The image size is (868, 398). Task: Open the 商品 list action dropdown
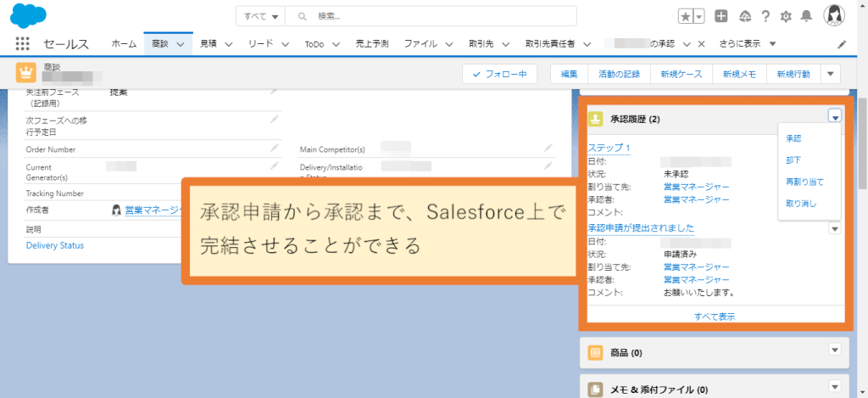click(835, 350)
